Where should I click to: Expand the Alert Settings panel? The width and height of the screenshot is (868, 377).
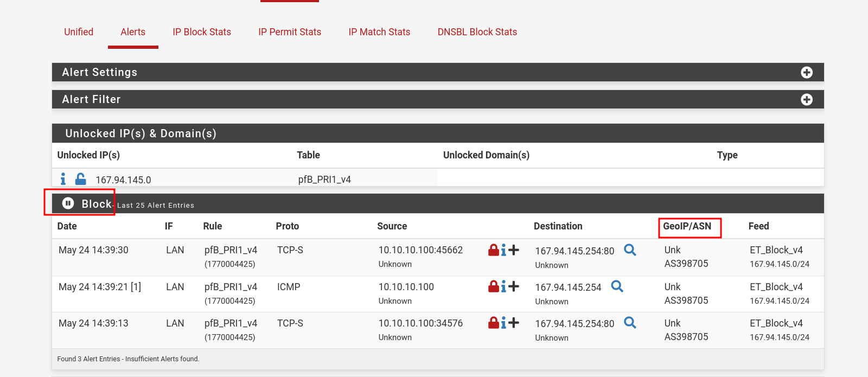tap(806, 73)
